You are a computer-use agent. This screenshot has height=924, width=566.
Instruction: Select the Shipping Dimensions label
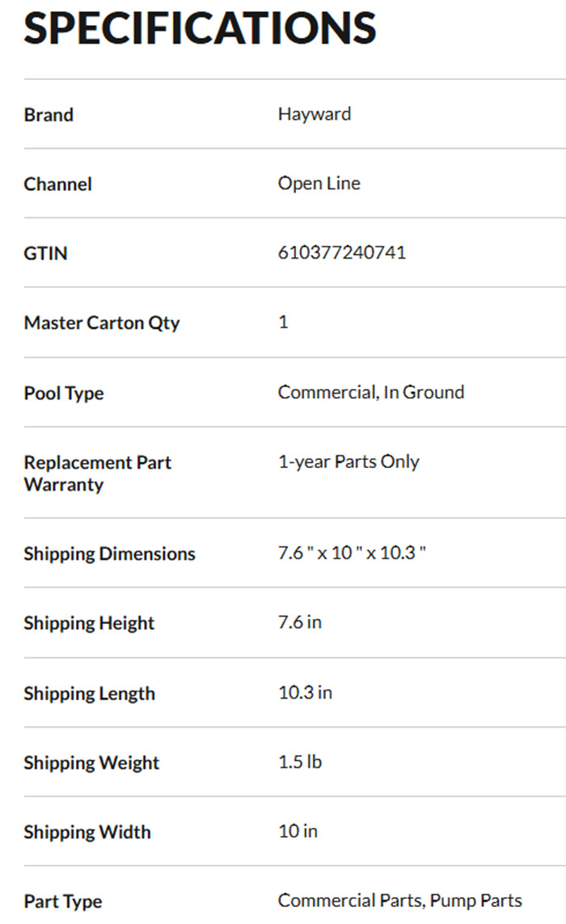[110, 554]
